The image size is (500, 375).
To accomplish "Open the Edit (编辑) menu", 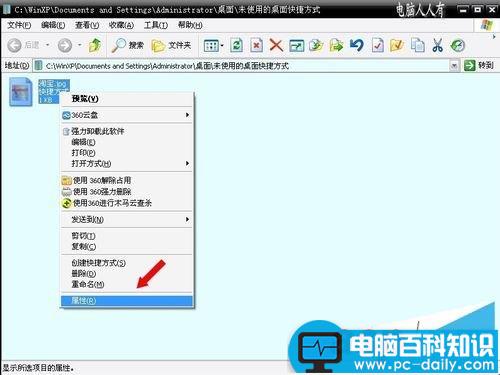I will point(53,25).
